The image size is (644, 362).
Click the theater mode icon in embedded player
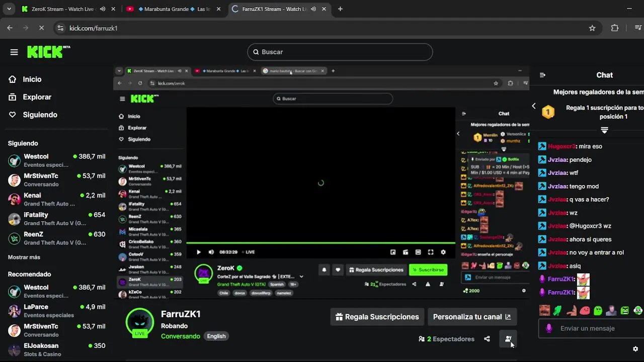coord(418,252)
